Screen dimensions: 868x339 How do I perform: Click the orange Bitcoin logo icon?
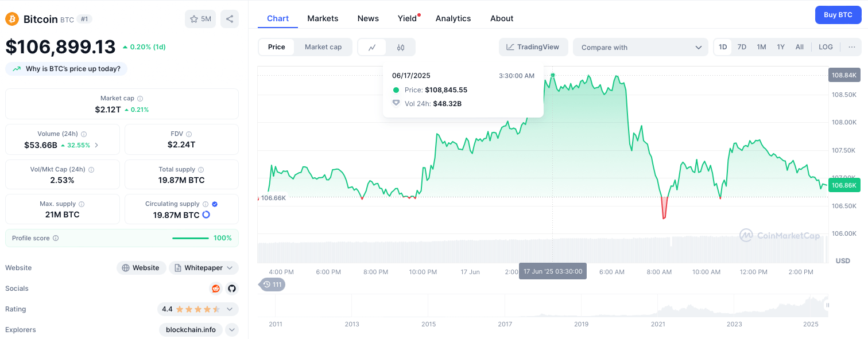coord(12,19)
